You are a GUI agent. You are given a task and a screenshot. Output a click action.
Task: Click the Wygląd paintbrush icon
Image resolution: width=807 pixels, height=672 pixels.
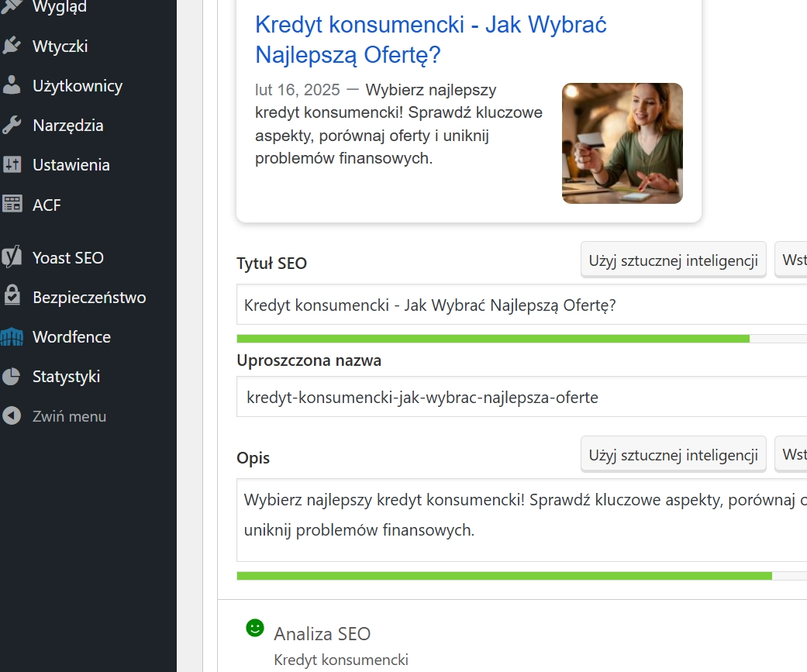[x=12, y=7]
